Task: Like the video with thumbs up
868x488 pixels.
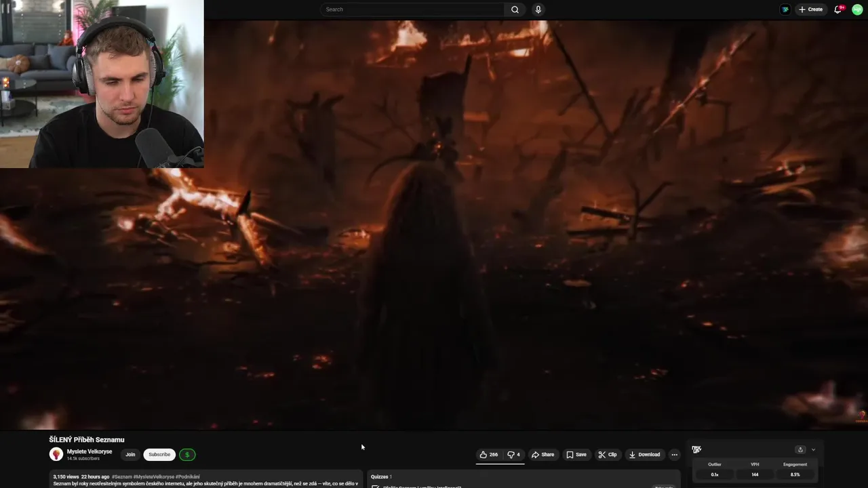Action: click(x=489, y=455)
